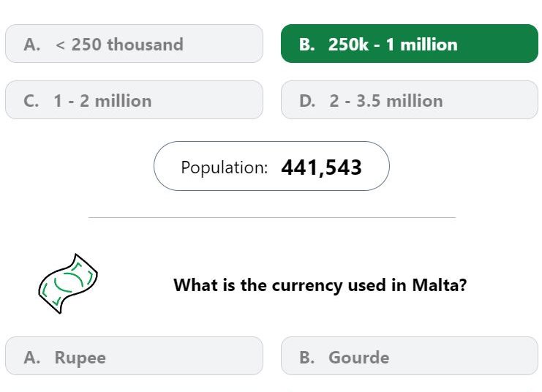Click the "A." letter beside < 250 thousand
Screen dimensions: 542x392
pyautogui.click(x=31, y=45)
